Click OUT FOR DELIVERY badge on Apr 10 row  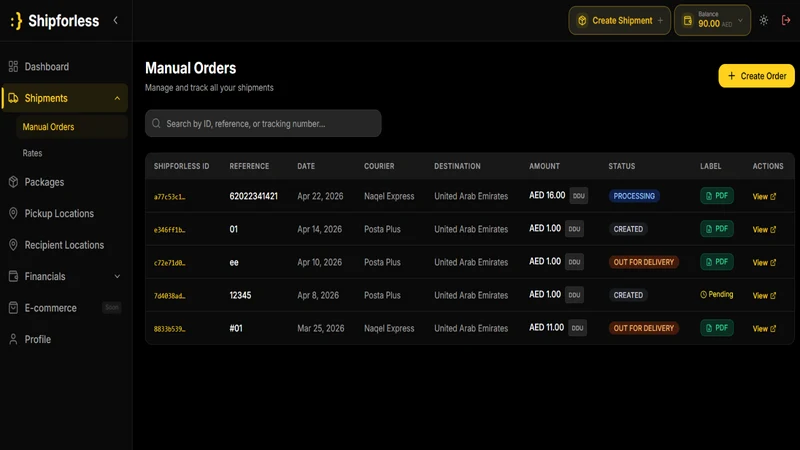[643, 262]
